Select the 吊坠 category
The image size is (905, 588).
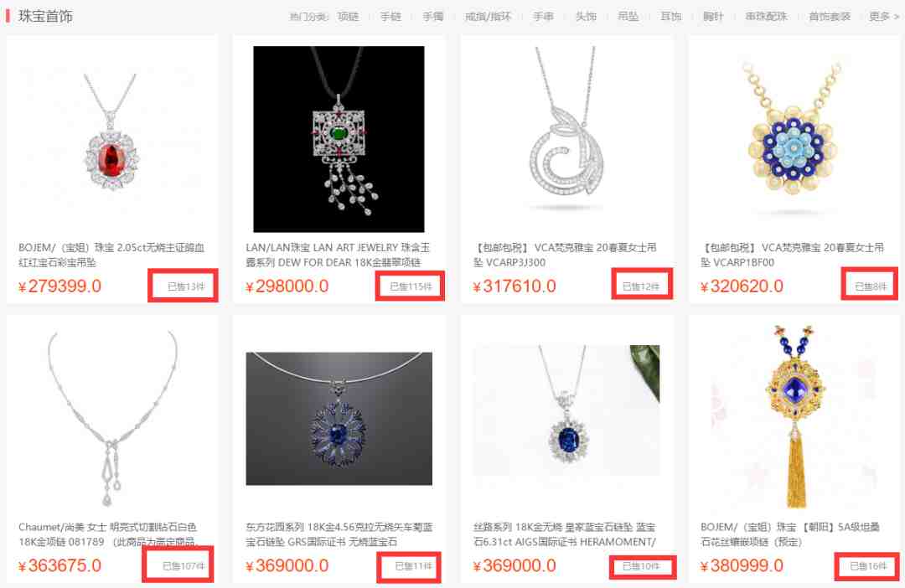point(628,16)
